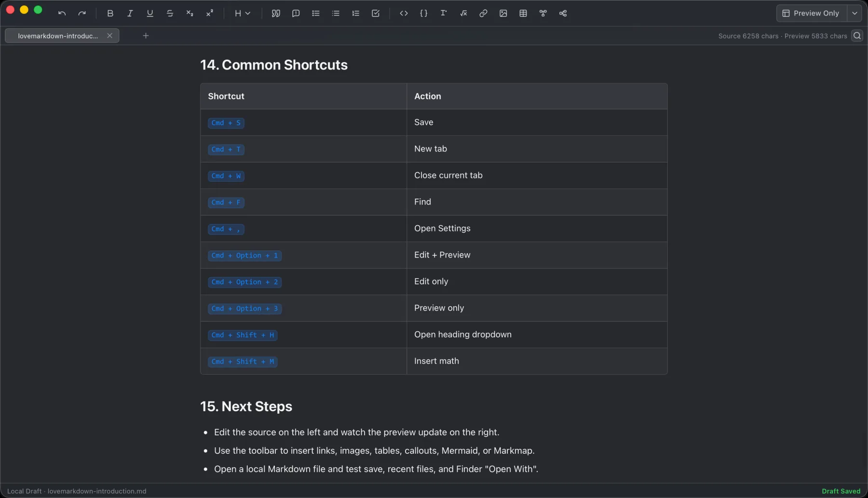The width and height of the screenshot is (868, 498).
Task: Click the bullet list icon beside callout icon
Action: (x=316, y=13)
